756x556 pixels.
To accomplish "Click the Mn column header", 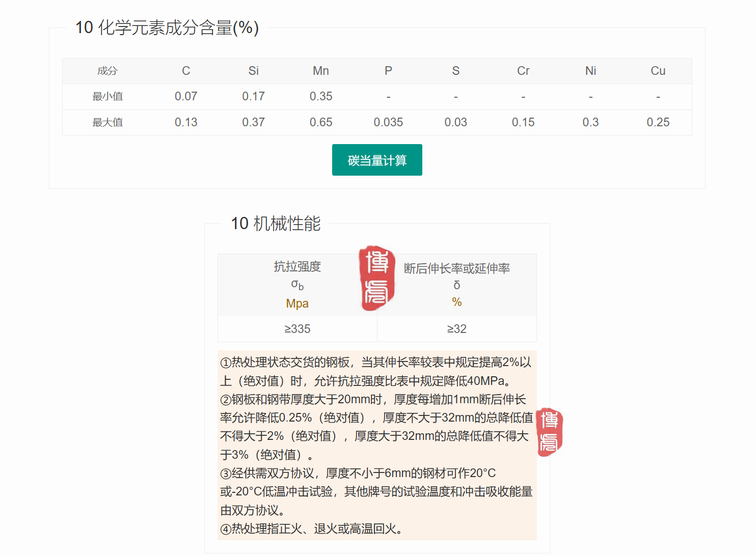I will (x=320, y=71).
